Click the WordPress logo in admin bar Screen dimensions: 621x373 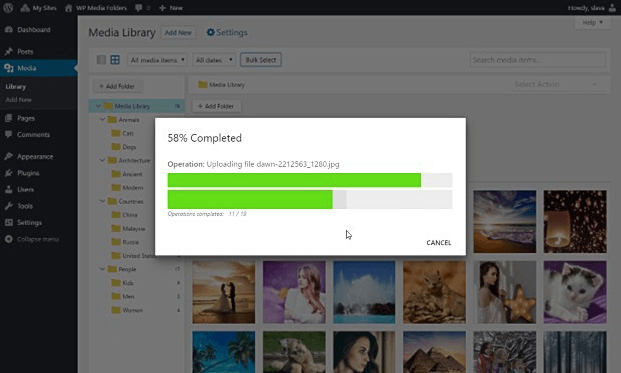click(8, 8)
